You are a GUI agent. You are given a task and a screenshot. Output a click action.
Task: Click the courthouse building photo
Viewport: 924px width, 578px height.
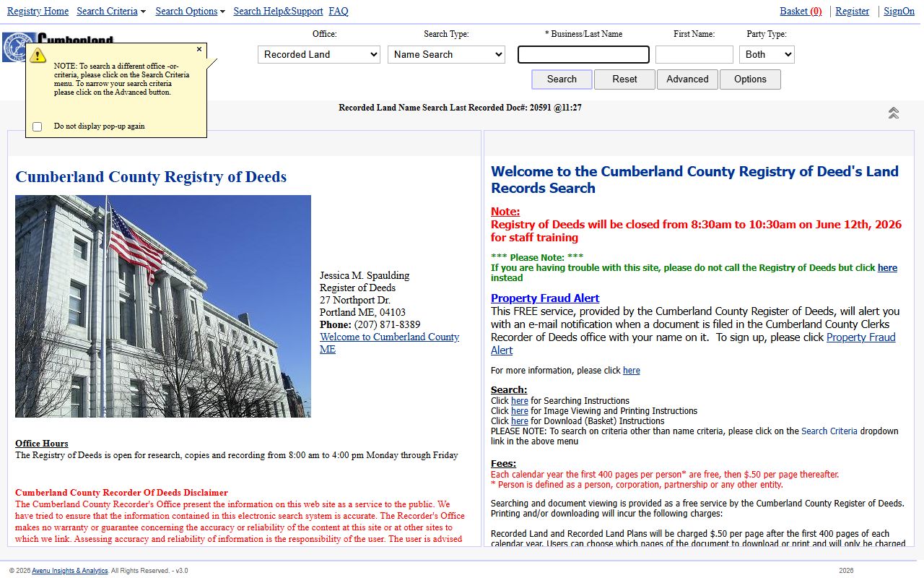163,306
